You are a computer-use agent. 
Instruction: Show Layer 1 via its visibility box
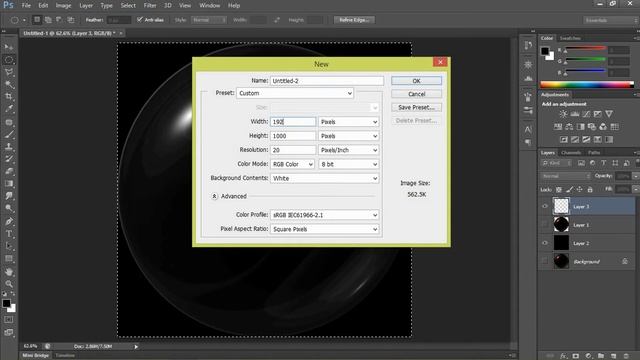544,225
